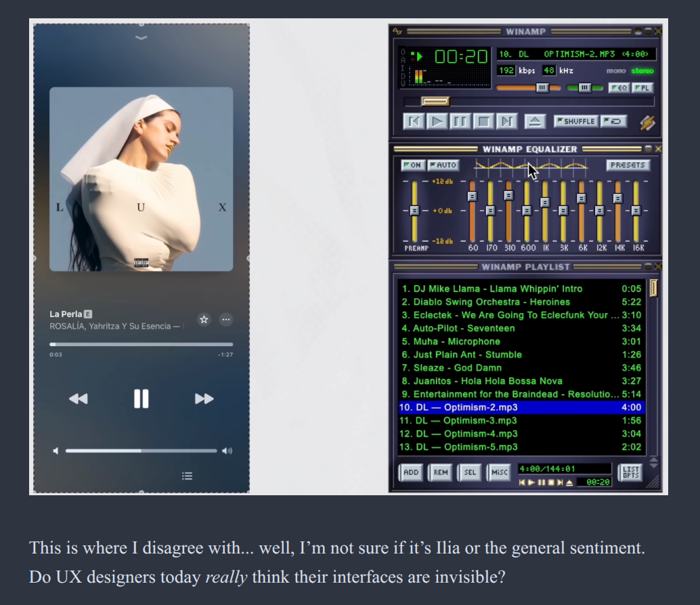Click Winamp's previous track button
This screenshot has width=700, height=605.
tap(414, 121)
